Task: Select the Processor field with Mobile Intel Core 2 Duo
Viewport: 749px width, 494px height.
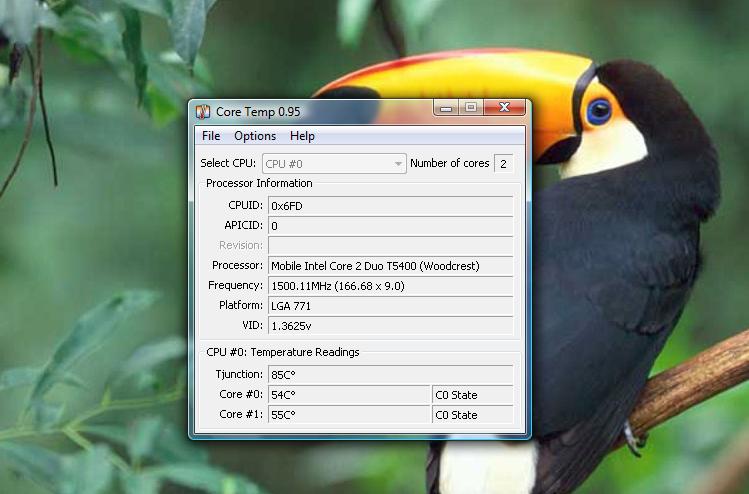Action: click(x=390, y=266)
